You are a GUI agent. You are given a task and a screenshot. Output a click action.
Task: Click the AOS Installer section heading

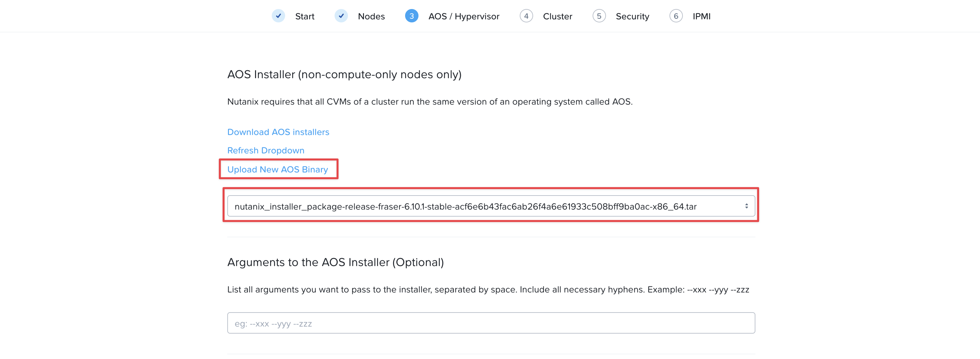pyautogui.click(x=344, y=74)
